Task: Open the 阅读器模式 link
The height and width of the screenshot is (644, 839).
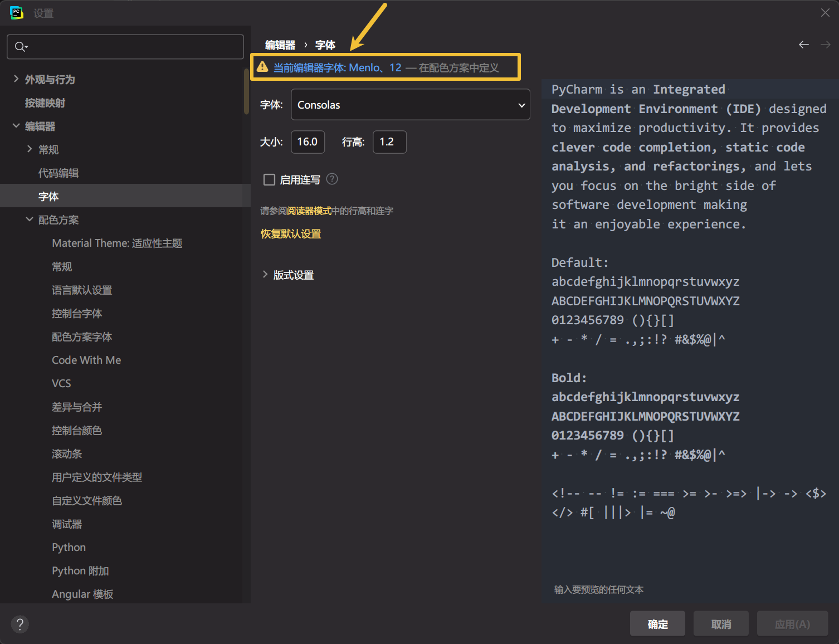Action: 309,211
